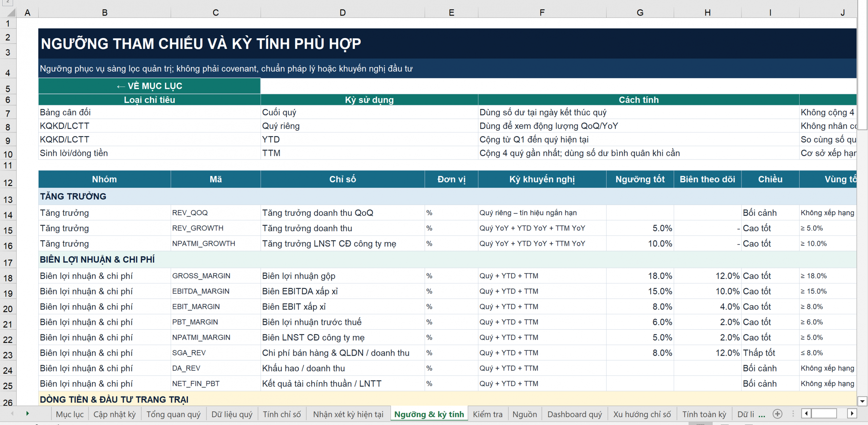Select the NPATMI_GROWTH code cell
The image size is (868, 425).
[216, 243]
